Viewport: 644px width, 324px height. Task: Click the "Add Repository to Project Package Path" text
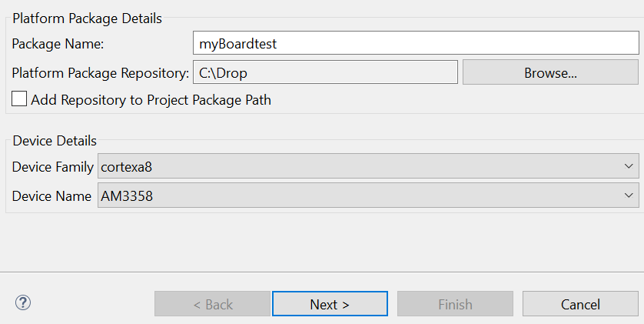coord(151,99)
